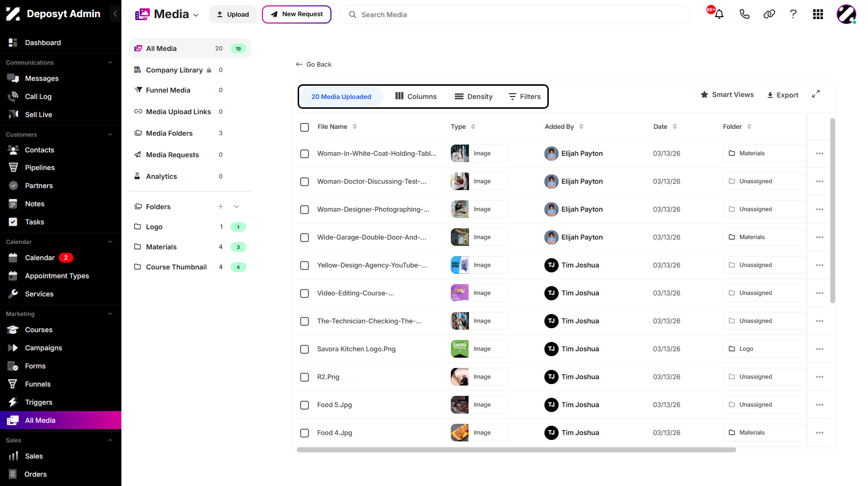Toggle the select-all checkbox in header

click(305, 127)
